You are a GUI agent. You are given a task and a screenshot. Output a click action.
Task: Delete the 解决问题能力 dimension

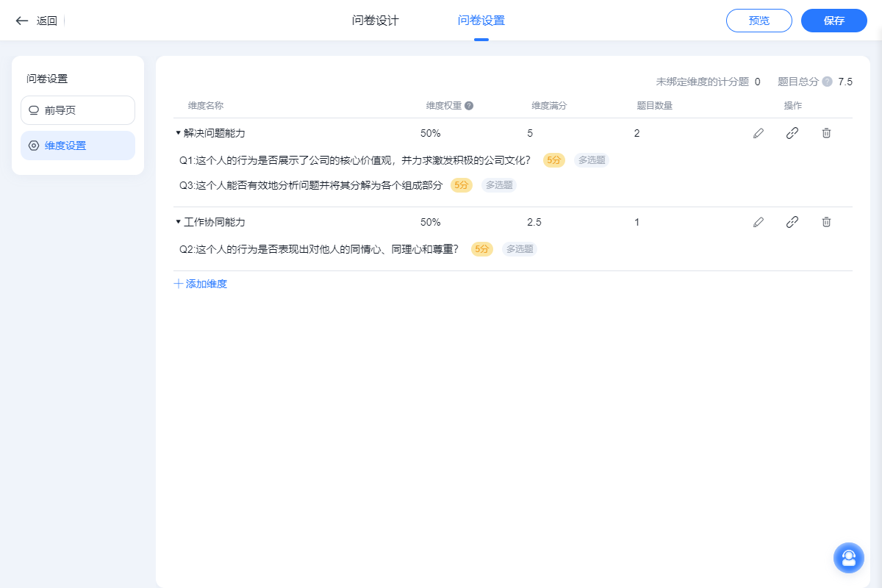pos(826,133)
